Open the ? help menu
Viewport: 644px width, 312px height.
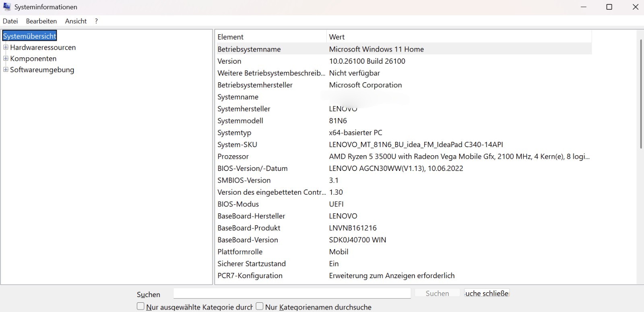pyautogui.click(x=96, y=21)
